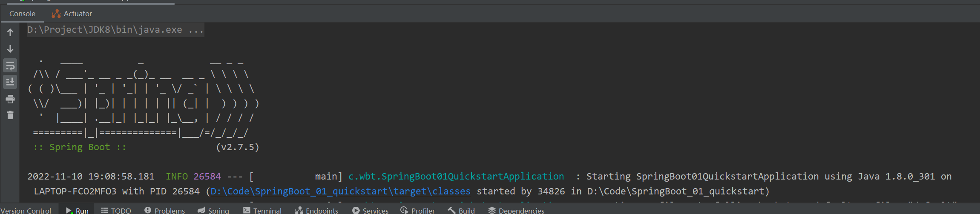Open Version Control tool window
Image resolution: width=980 pixels, height=214 pixels.
click(26, 211)
